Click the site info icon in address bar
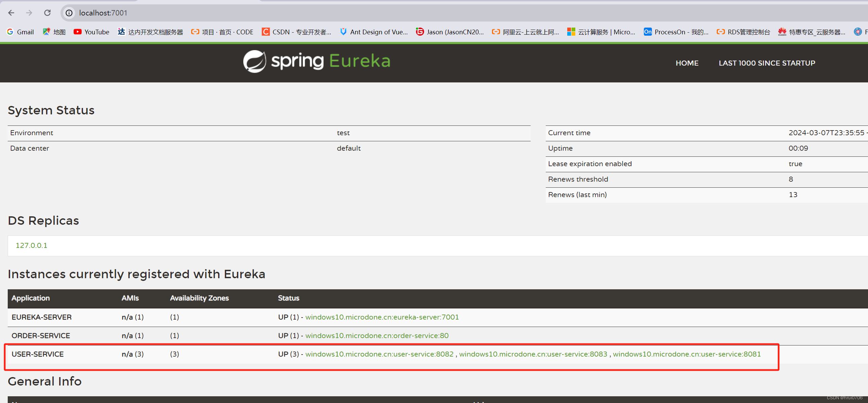The height and width of the screenshot is (403, 868). (x=69, y=13)
